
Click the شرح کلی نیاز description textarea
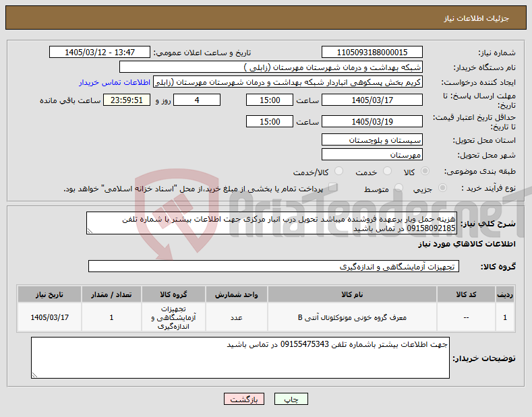coord(272,223)
